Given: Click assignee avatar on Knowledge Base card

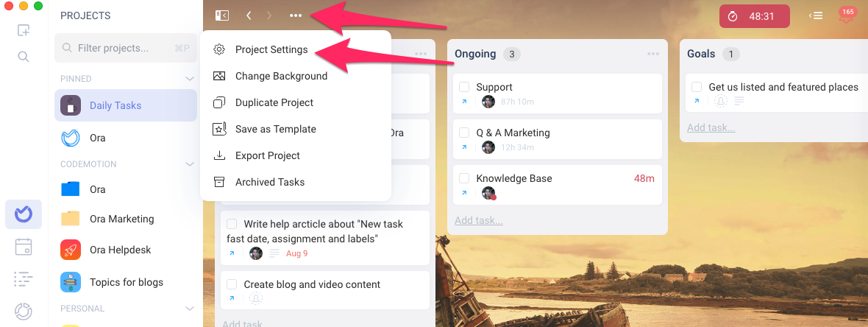Looking at the screenshot, I should (488, 193).
